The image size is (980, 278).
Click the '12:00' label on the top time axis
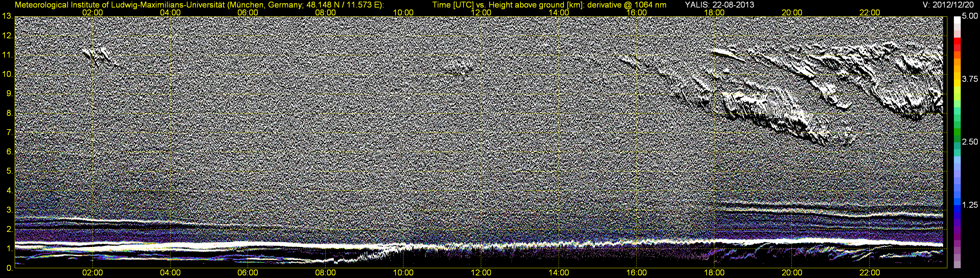pos(481,12)
